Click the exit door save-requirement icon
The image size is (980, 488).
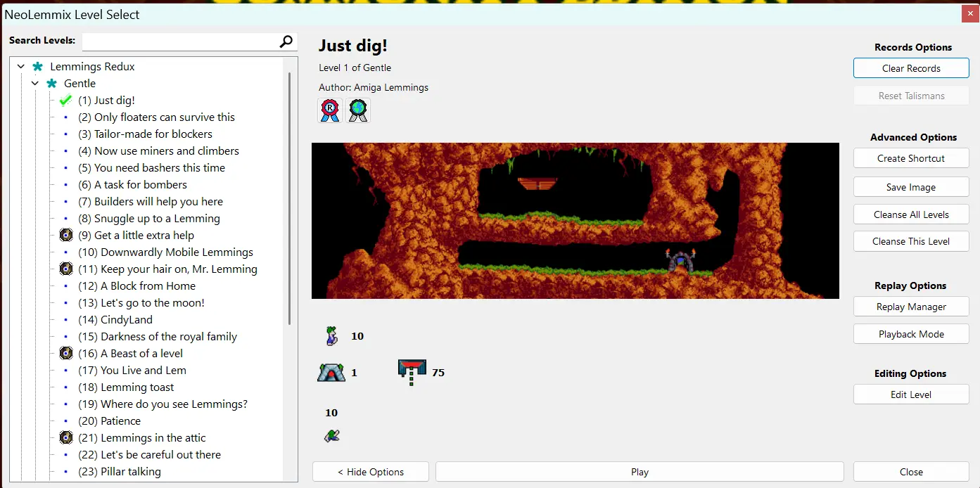pyautogui.click(x=331, y=373)
